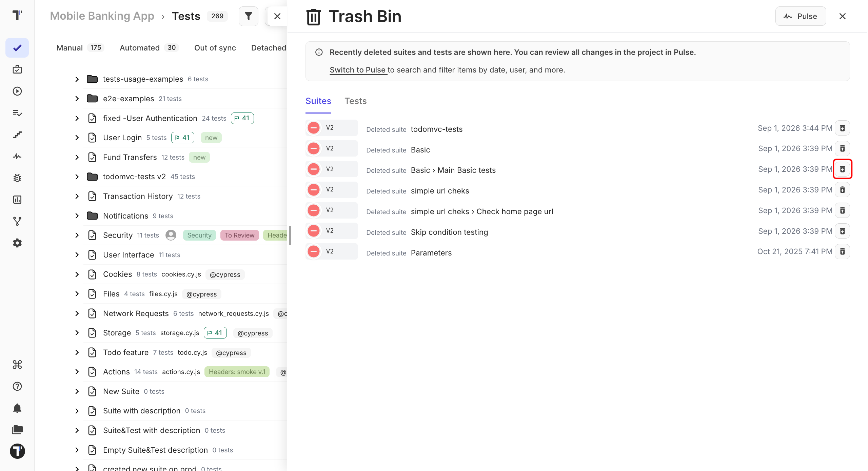Click the red minus icon on the Basic deleted suite row
The height and width of the screenshot is (471, 868).
[314, 148]
